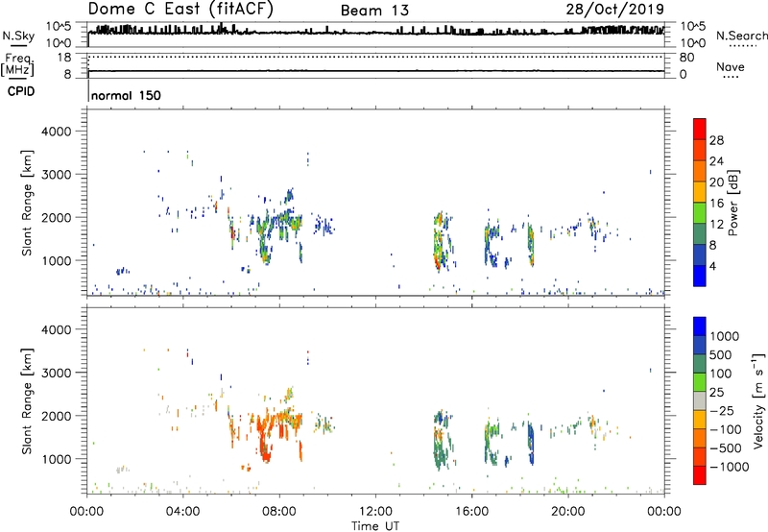Click the '16:00' time tick label
This screenshot has height=532, width=768.
[x=471, y=511]
